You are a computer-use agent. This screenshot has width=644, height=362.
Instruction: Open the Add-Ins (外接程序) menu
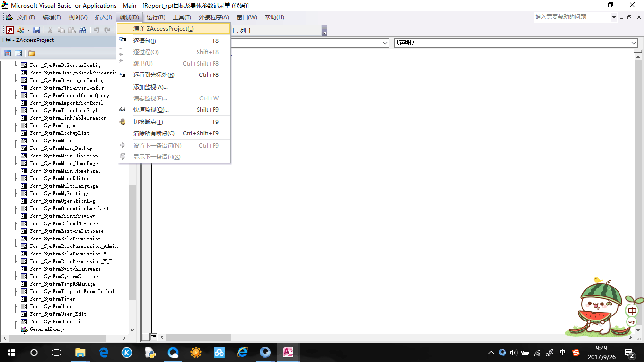pos(214,17)
